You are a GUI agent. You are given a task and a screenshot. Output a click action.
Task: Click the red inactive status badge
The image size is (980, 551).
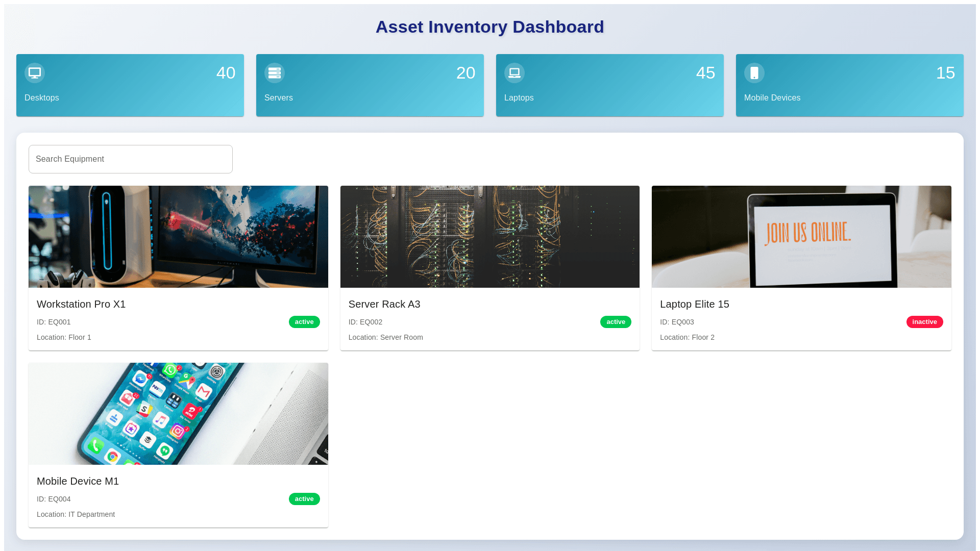click(x=924, y=322)
